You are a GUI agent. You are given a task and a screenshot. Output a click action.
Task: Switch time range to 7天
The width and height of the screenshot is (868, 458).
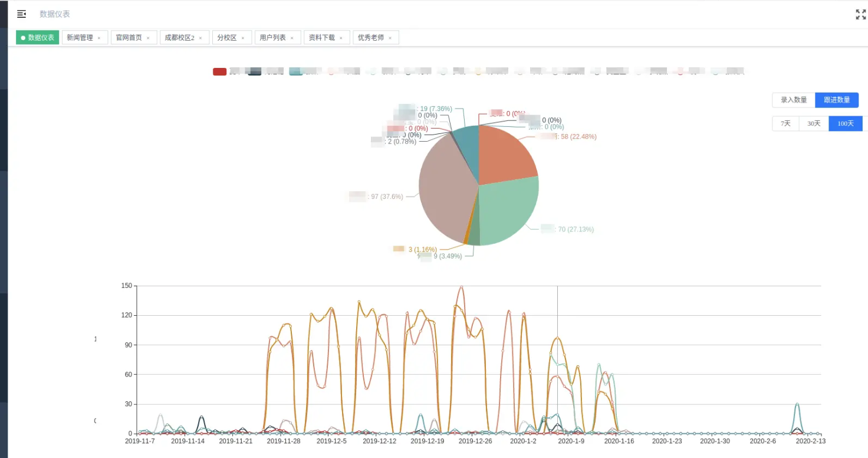pyautogui.click(x=785, y=124)
